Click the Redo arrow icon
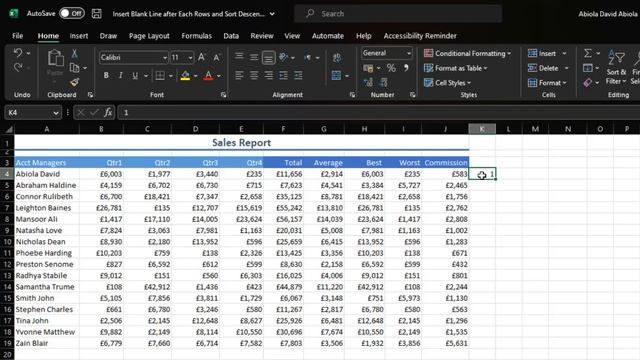Image resolution: width=640 pixels, height=360 pixels. [18, 67]
